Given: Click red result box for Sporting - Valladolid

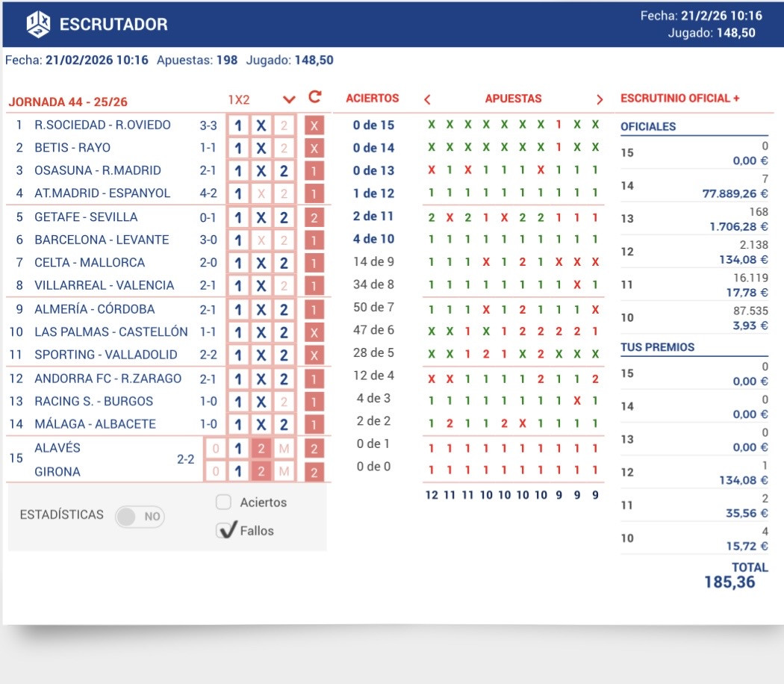Looking at the screenshot, I should 314,355.
